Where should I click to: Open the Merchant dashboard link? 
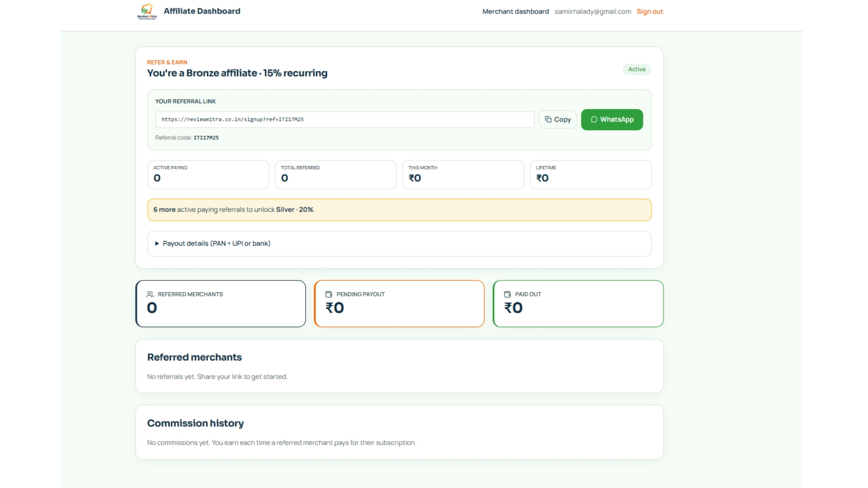pos(515,11)
